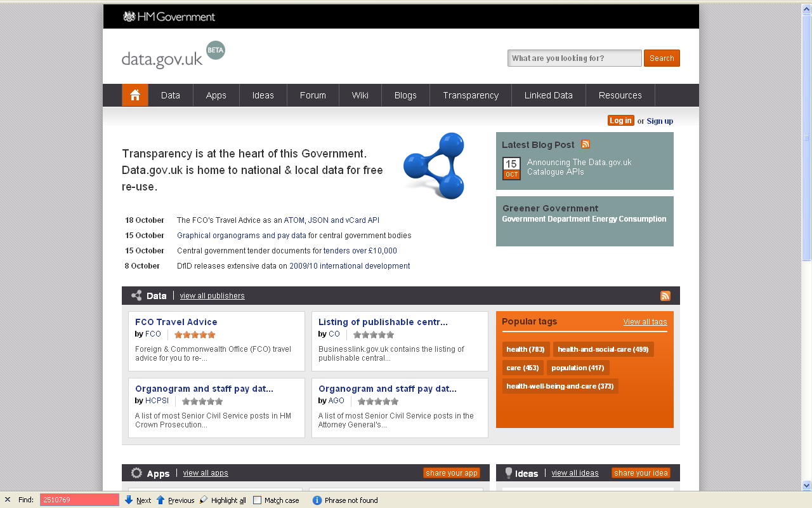Go to the home icon tab
Image resolution: width=812 pixels, height=508 pixels.
coord(135,95)
